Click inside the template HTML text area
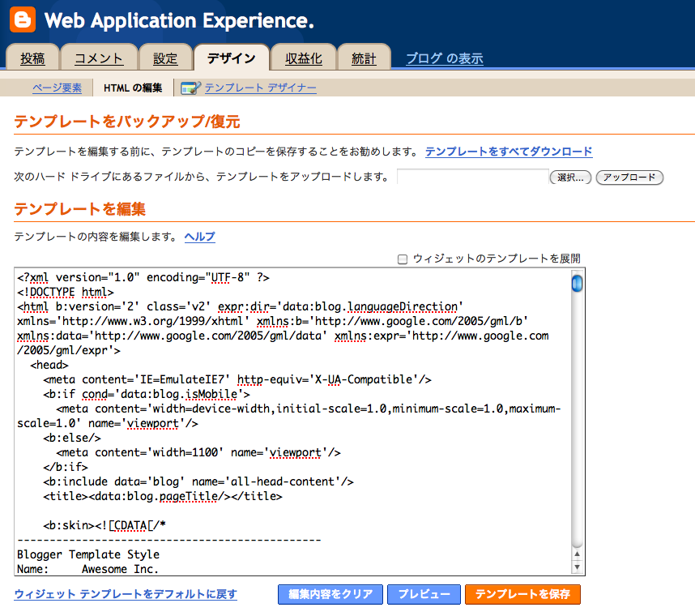 (292, 421)
